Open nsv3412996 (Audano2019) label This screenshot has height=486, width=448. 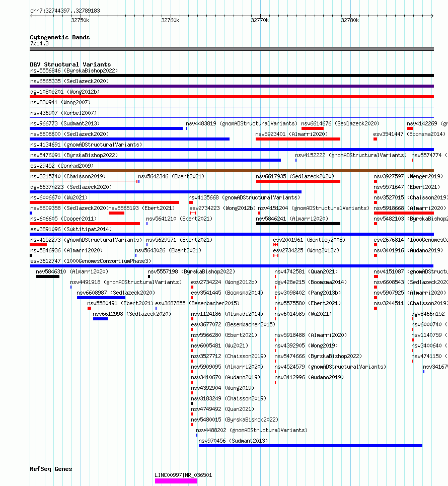[x=309, y=377]
